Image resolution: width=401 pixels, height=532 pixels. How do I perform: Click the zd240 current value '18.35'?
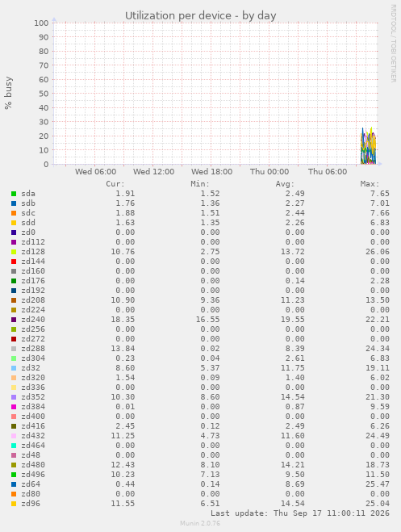[x=123, y=320]
